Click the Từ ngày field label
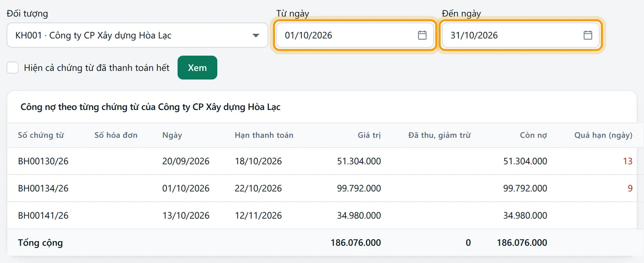Viewport: 644px width, 263px height. 293,13
